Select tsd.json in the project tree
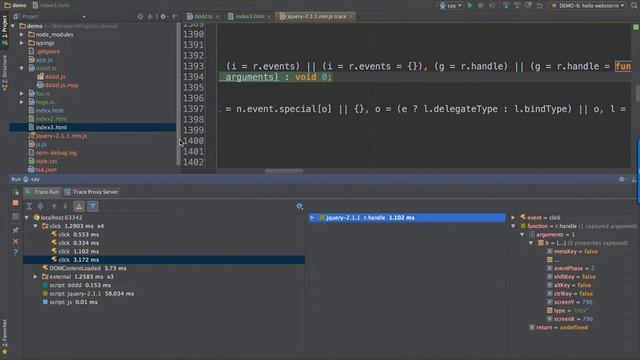This screenshot has width=640, height=360. click(46, 170)
